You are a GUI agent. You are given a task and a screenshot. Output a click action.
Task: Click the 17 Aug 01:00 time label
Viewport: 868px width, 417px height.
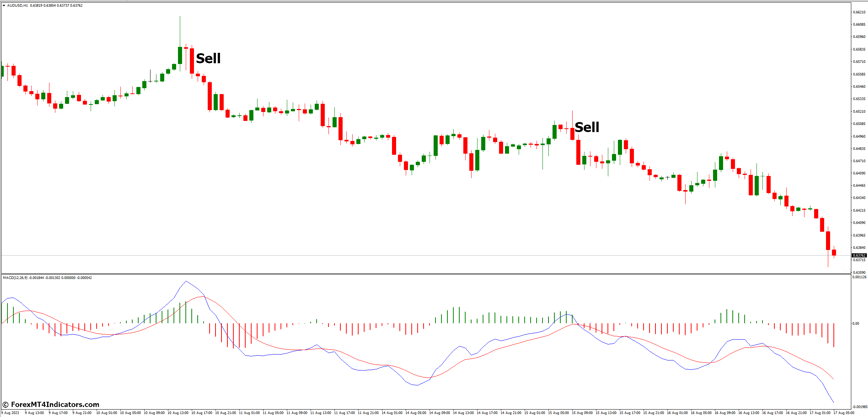click(820, 413)
